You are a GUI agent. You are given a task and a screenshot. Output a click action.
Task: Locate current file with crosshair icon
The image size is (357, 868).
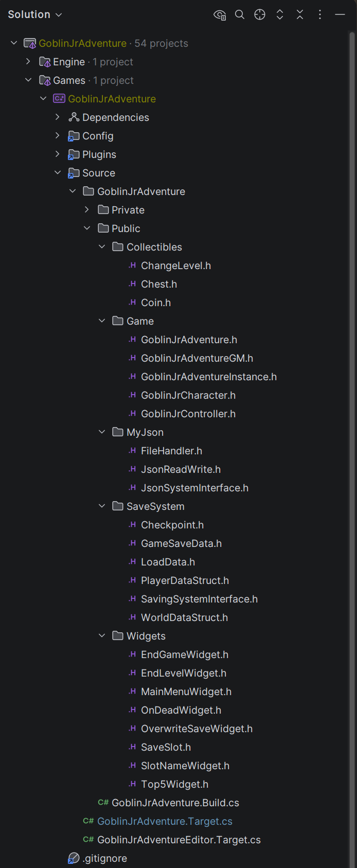pyautogui.click(x=260, y=14)
